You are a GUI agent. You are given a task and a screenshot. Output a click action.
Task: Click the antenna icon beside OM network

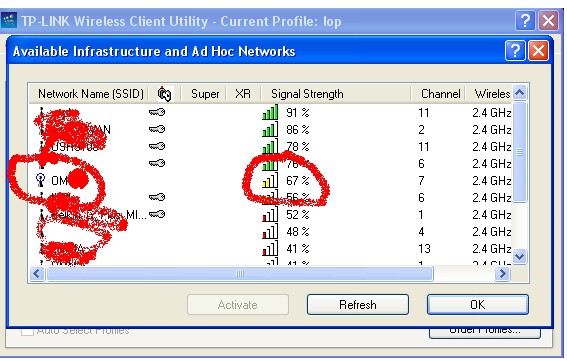pyautogui.click(x=40, y=180)
